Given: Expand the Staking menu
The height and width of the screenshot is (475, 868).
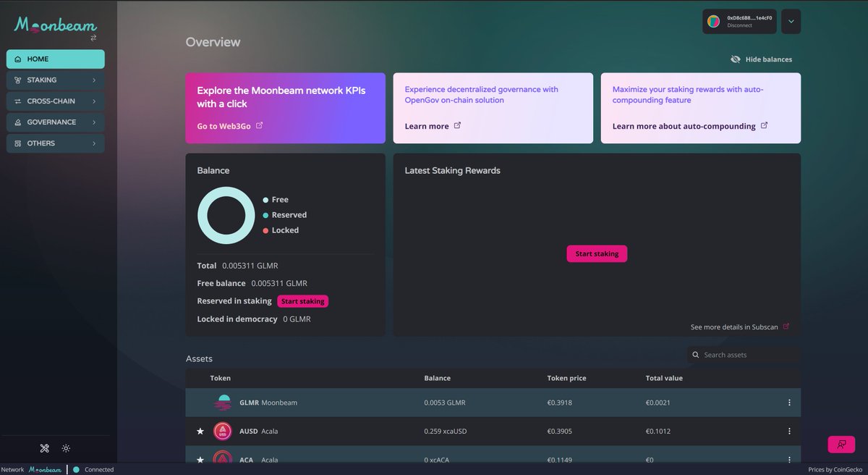Looking at the screenshot, I should tap(56, 80).
